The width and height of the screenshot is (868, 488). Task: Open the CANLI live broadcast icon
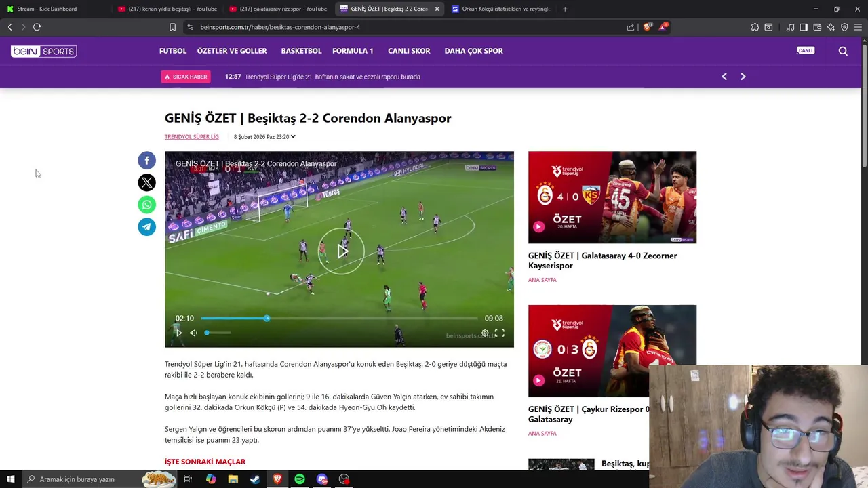[805, 51]
